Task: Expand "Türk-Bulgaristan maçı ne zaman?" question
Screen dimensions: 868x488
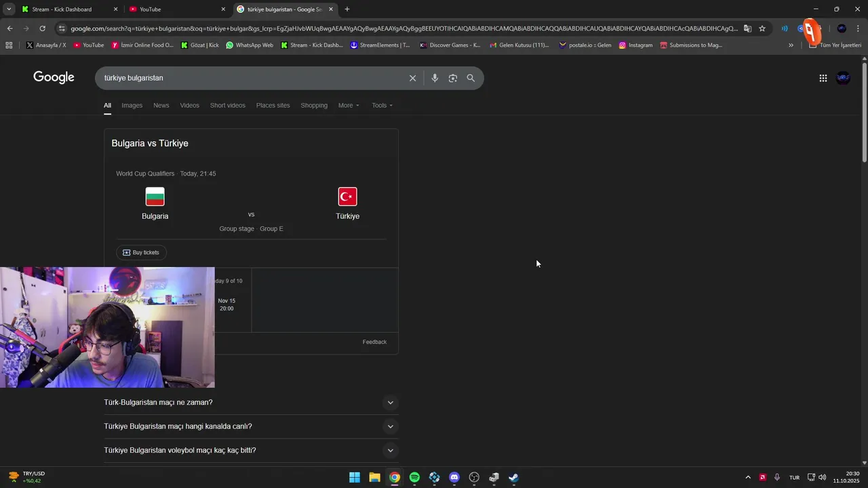Action: pyautogui.click(x=251, y=403)
